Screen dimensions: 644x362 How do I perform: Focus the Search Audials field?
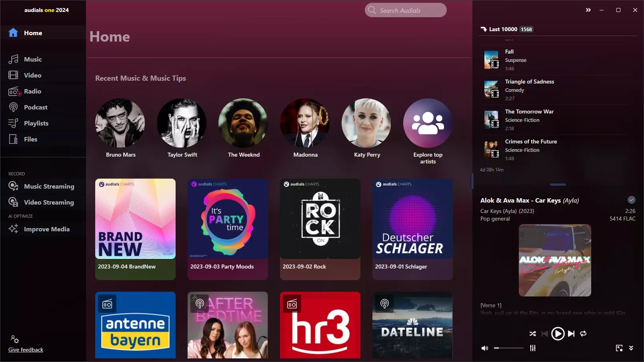point(406,10)
